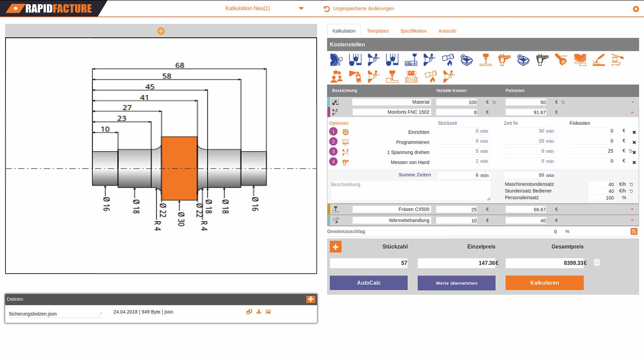This screenshot has width=644, height=362.
Task: Reset the Stundensatz Bediener value
Action: pos(631,191)
